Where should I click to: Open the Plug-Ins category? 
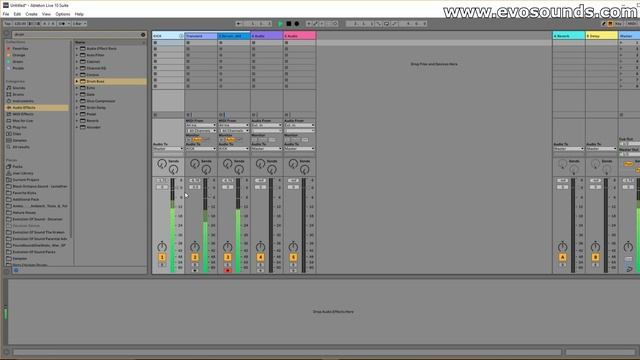19,127
